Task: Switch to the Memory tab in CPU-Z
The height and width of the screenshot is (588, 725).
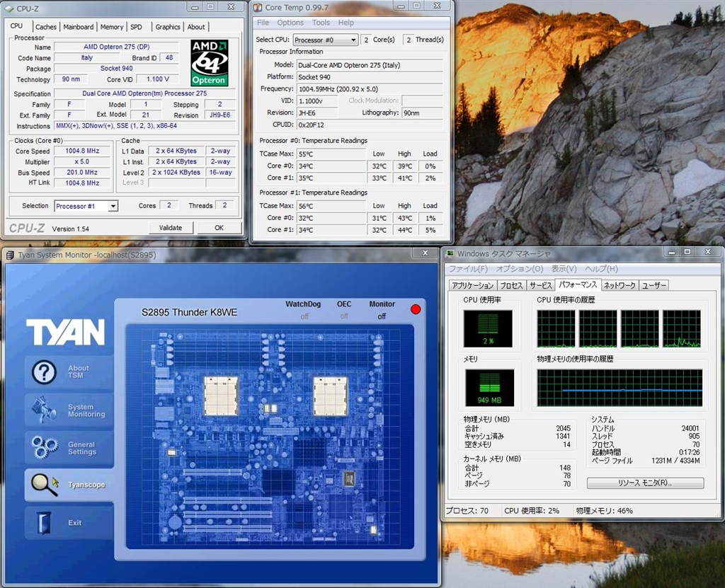Action: 111,27
